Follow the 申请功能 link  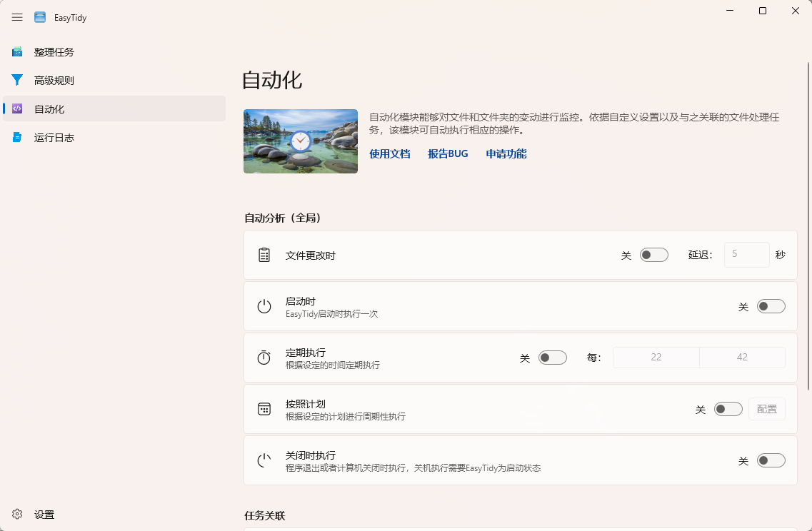(x=506, y=153)
